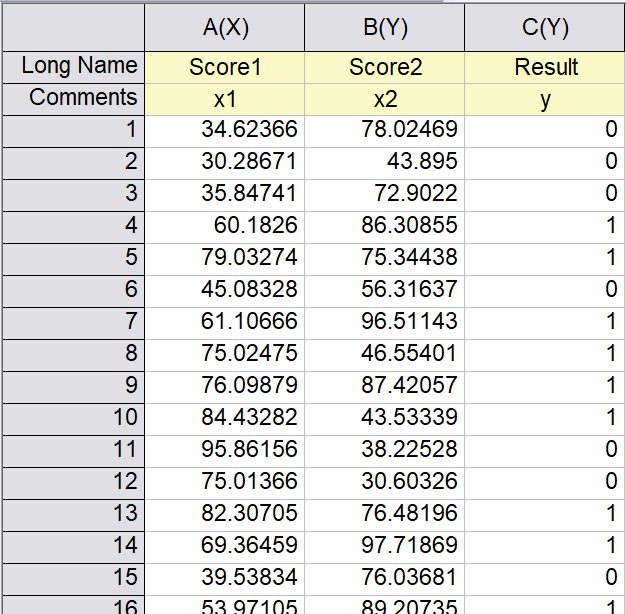Screen dimensions: 626x614
Task: Select row header number 10
Action: click(x=73, y=419)
